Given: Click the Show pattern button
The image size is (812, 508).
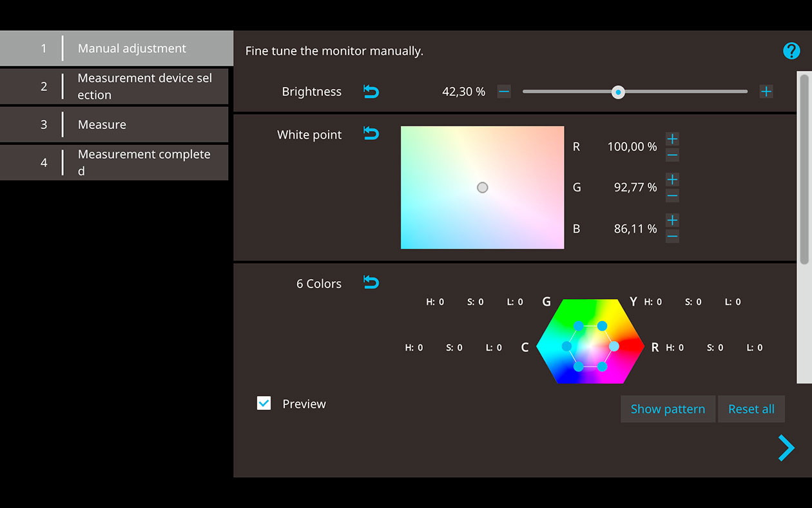Looking at the screenshot, I should (668, 409).
